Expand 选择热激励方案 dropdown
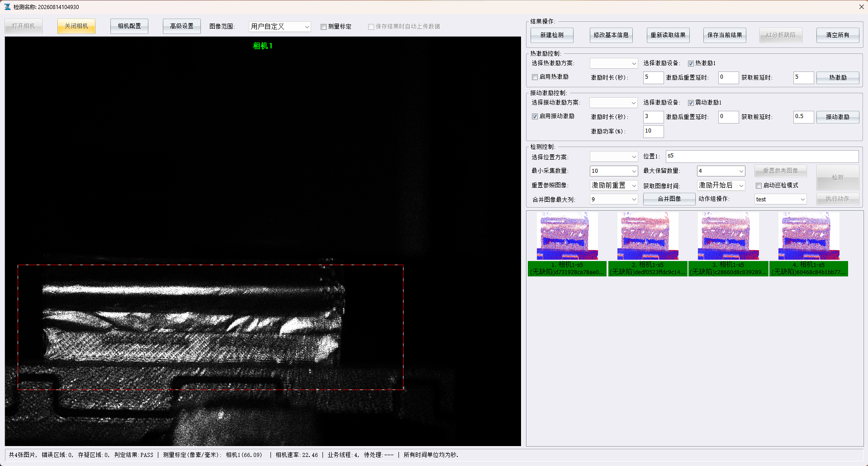The height and width of the screenshot is (466, 868). pos(614,63)
